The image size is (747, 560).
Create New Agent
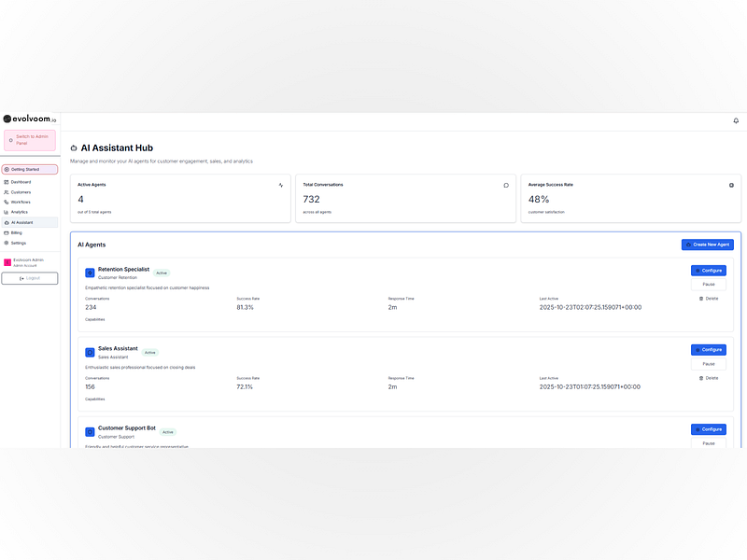coord(708,245)
